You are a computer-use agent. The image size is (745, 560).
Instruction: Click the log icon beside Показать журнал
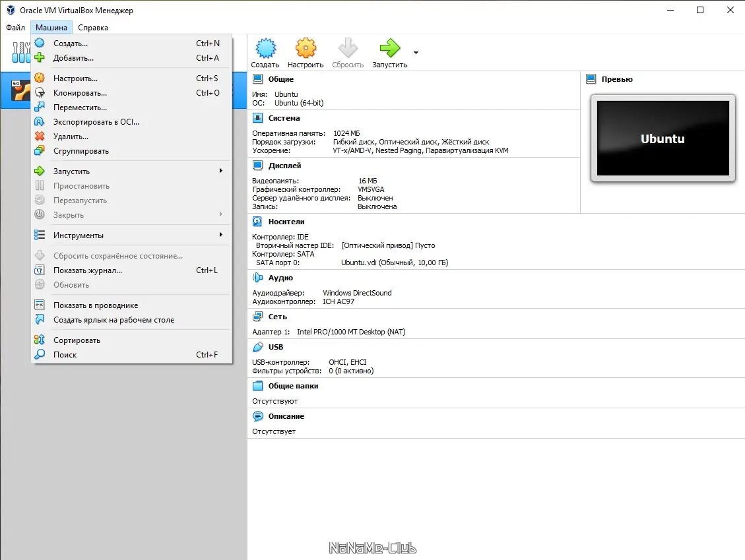[x=40, y=270]
